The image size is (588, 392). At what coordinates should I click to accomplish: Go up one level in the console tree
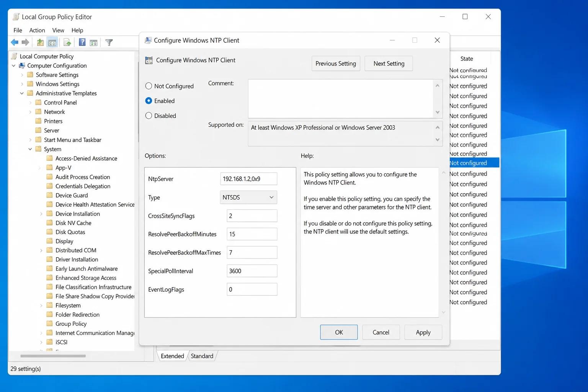click(x=40, y=42)
